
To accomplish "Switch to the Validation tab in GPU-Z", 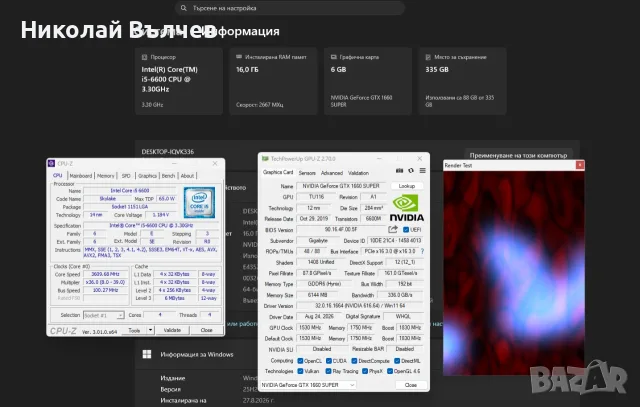I will click(358, 173).
